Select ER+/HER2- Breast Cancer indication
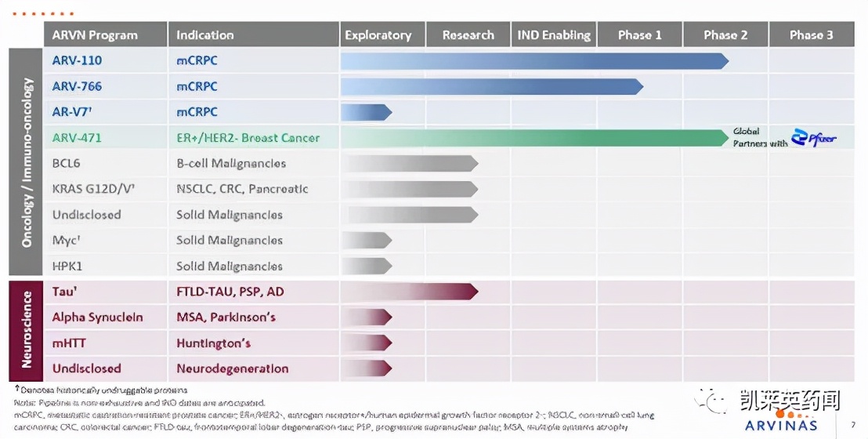The image size is (868, 439). [248, 138]
